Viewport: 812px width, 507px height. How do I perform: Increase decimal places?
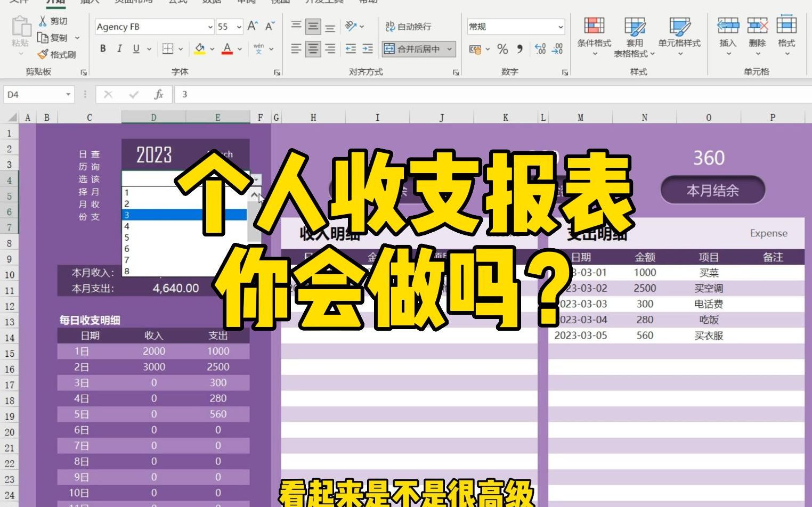tap(540, 50)
